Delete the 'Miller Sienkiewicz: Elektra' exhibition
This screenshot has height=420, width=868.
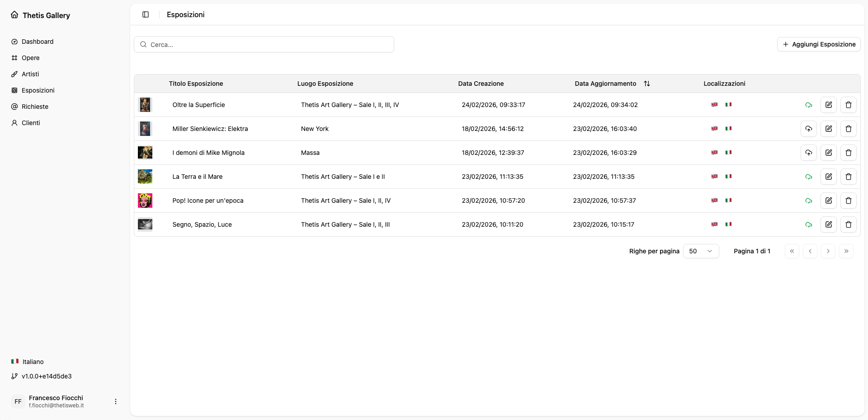click(x=848, y=129)
